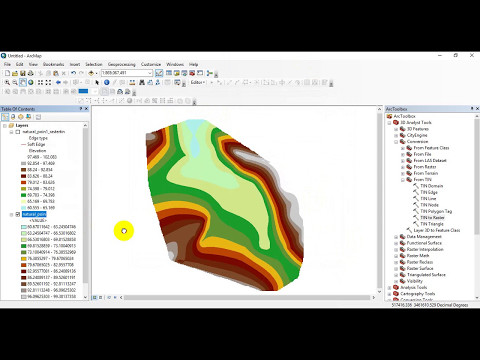Click the blue color box in the third toolbar row
The height and width of the screenshot is (360, 480).
(x=83, y=91)
